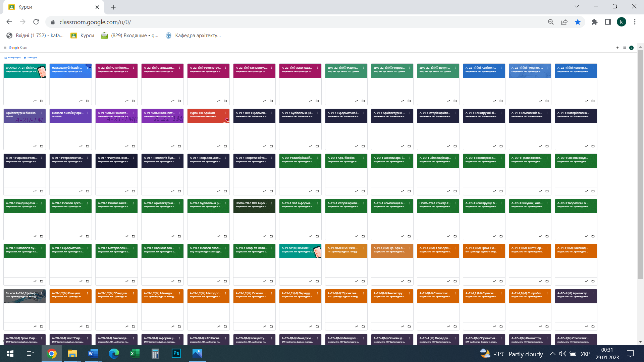Click the plus icon to create or join class
The image size is (644, 362).
(618, 48)
